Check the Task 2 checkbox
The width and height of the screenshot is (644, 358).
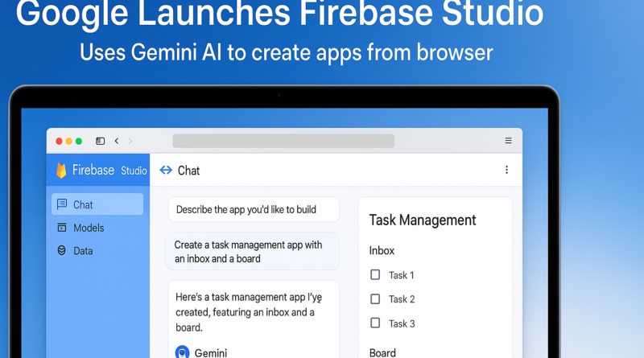click(375, 299)
